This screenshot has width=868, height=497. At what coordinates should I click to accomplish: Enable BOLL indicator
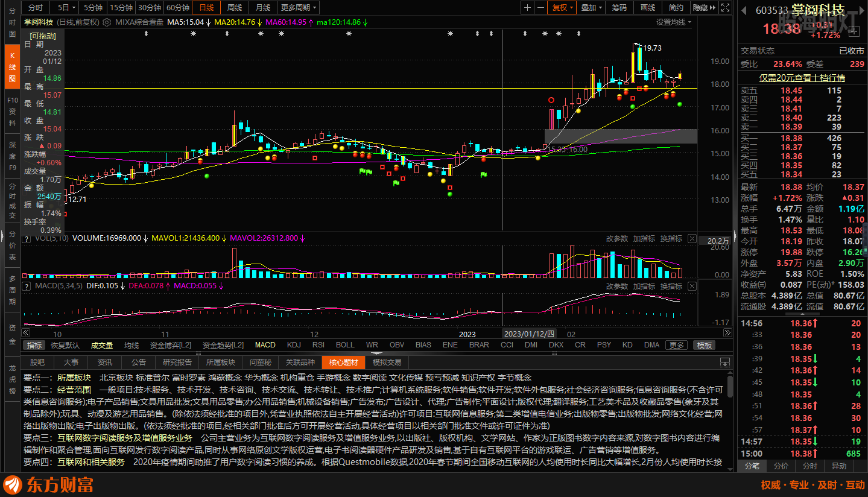345,345
